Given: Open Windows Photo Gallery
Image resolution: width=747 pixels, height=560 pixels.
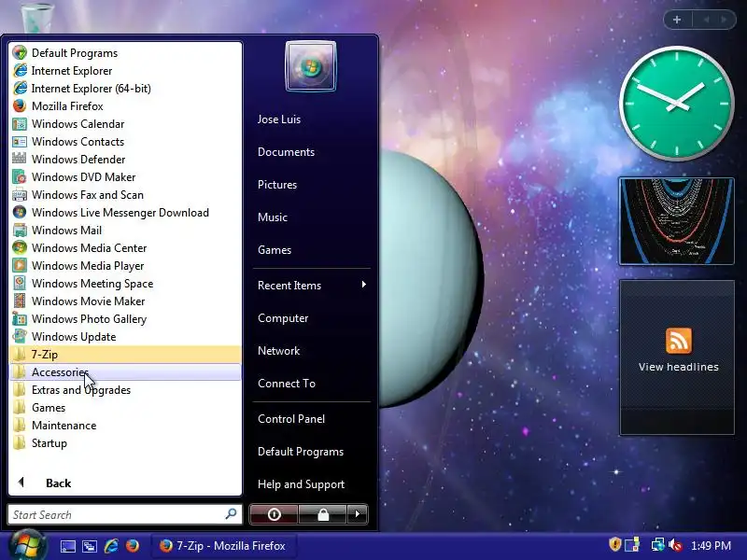Looking at the screenshot, I should [x=125, y=318].
